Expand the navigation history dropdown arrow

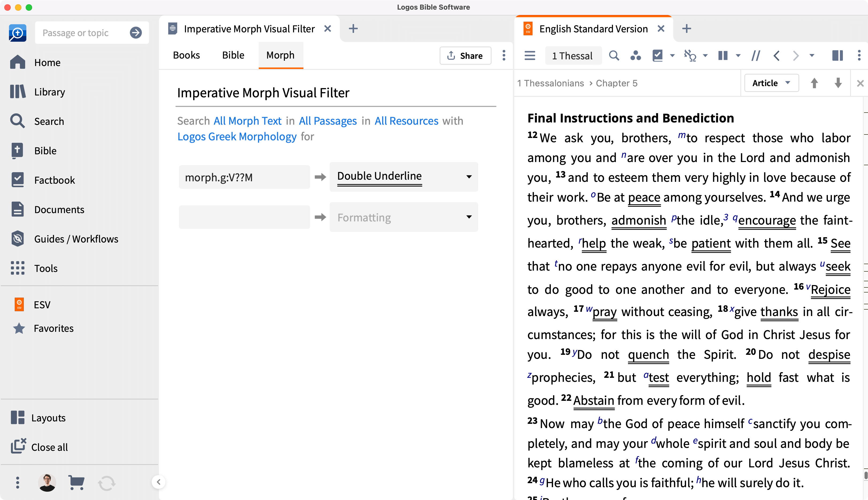812,55
